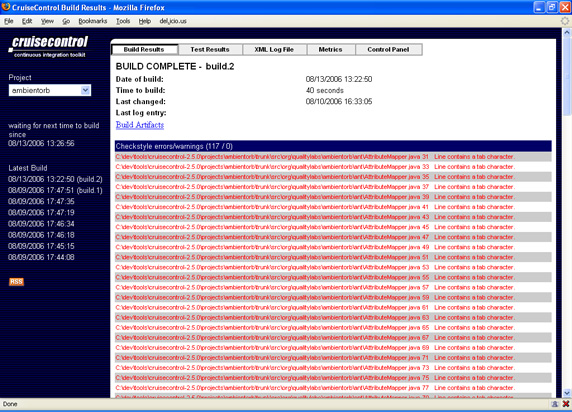Click the scrollbar down arrow
572x412 pixels.
pyautogui.click(x=567, y=393)
